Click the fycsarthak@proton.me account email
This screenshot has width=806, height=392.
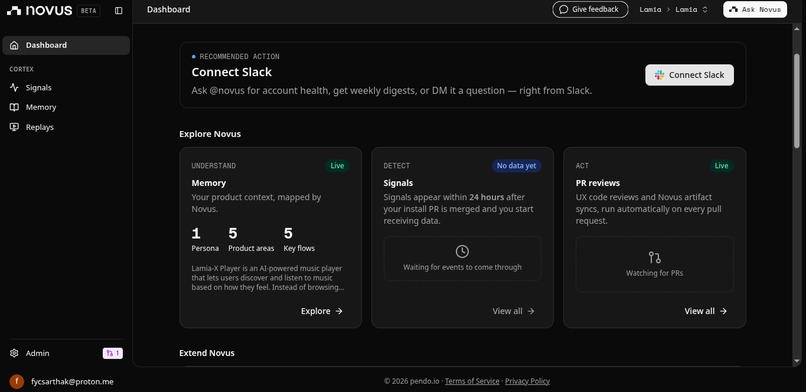tap(72, 382)
